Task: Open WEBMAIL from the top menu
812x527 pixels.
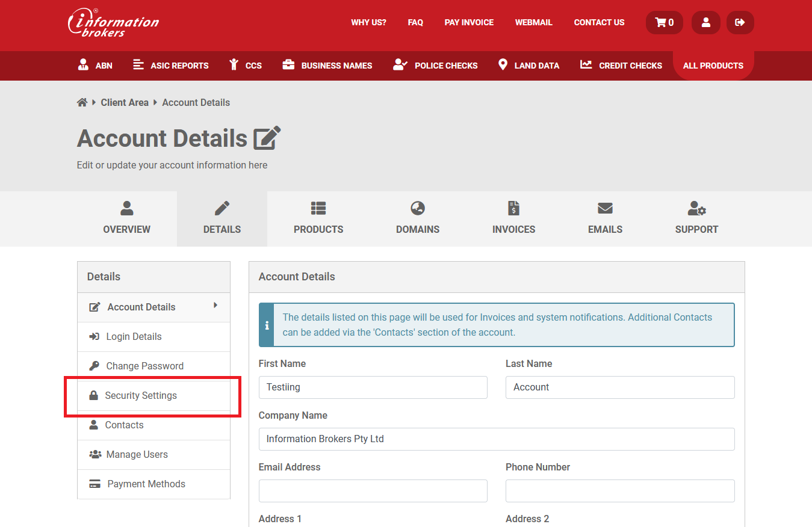Action: click(534, 22)
